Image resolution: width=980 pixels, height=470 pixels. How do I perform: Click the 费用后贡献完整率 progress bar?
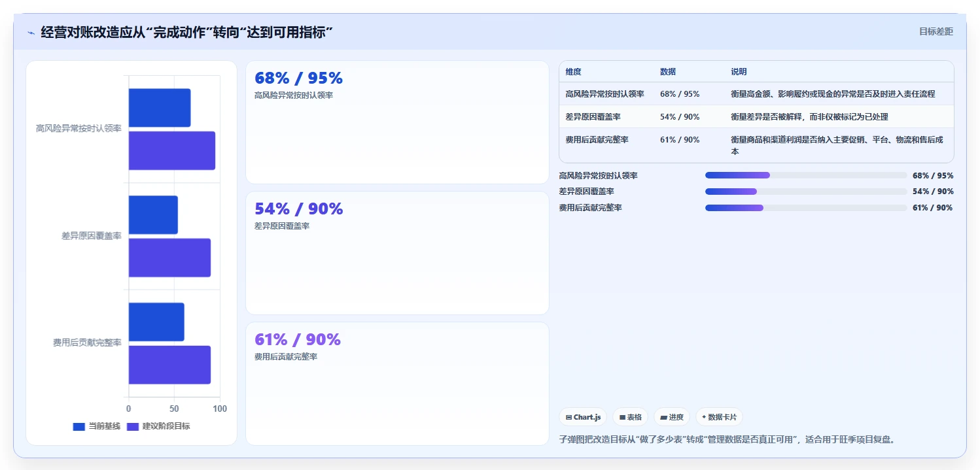point(806,208)
